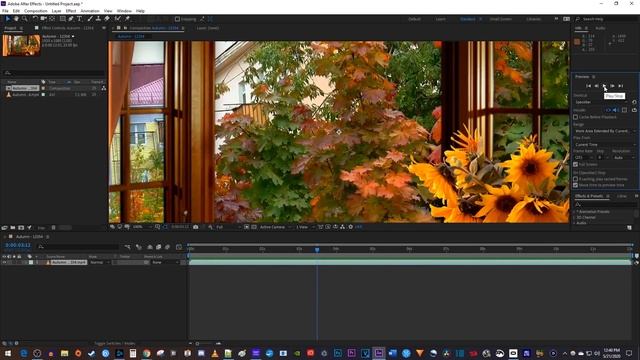This screenshot has height=360, width=640.
Task: Select the Rotation tool
Action: click(x=35, y=19)
